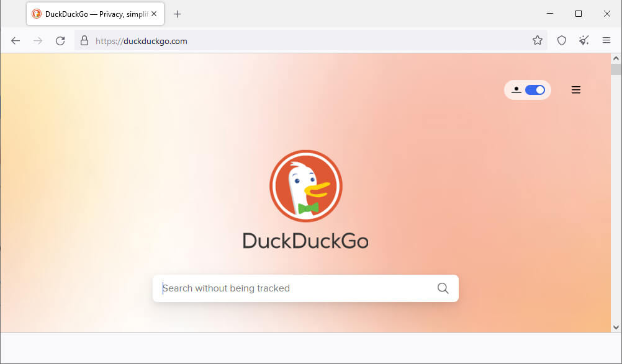Open the shield protection icon in toolbar
622x364 pixels.
click(x=562, y=40)
